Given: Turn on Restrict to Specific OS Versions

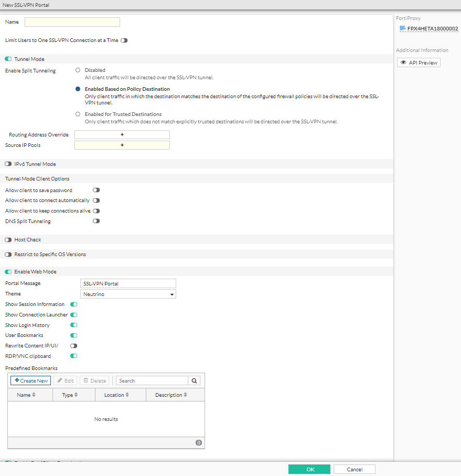Looking at the screenshot, I should (x=8, y=255).
